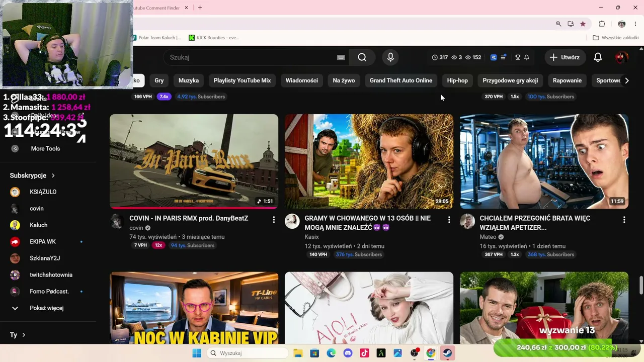This screenshot has width=644, height=362.
Task: Click the Utwórz create button
Action: coord(565,57)
